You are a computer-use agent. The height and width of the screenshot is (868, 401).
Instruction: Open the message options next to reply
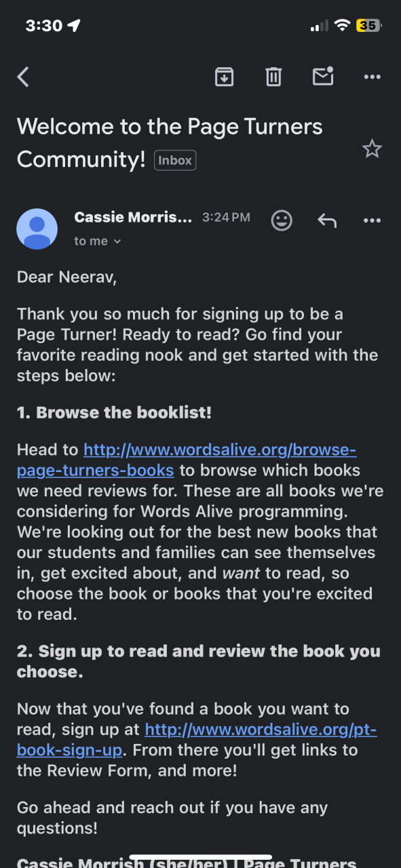373,220
